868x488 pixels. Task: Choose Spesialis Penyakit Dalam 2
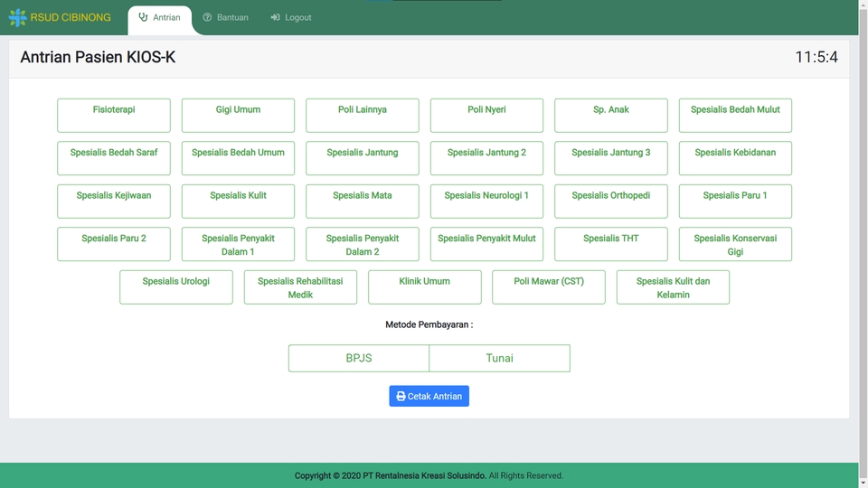click(362, 244)
